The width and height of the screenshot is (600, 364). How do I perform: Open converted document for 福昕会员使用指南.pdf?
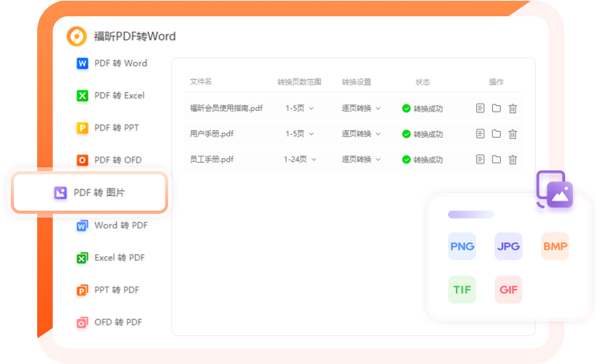tap(481, 108)
